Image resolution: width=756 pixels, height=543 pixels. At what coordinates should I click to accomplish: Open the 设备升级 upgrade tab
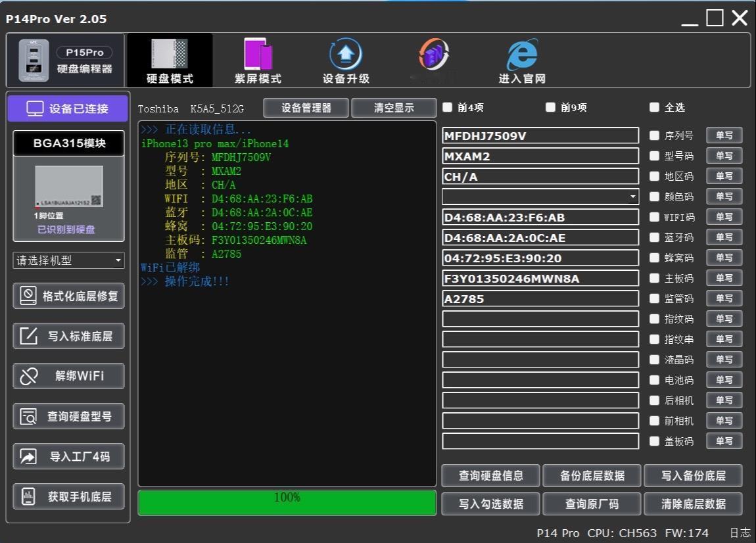click(x=346, y=60)
